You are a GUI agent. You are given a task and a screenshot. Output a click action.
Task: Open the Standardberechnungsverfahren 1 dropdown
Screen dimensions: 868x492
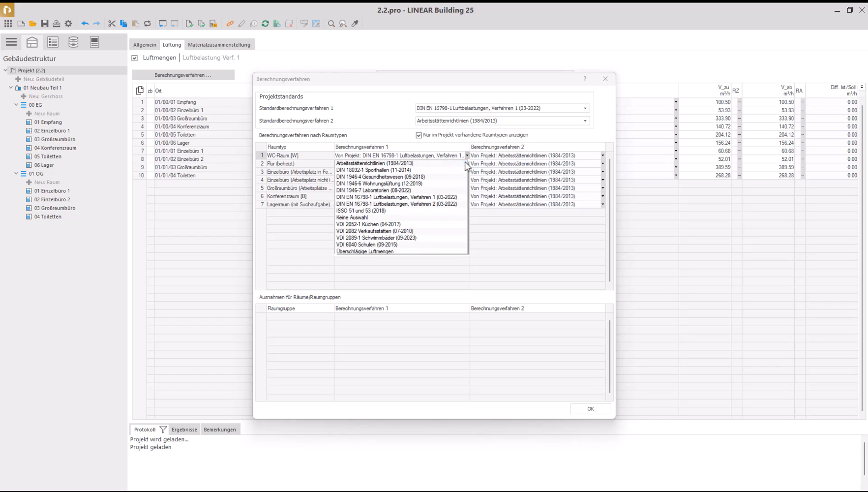(x=585, y=108)
